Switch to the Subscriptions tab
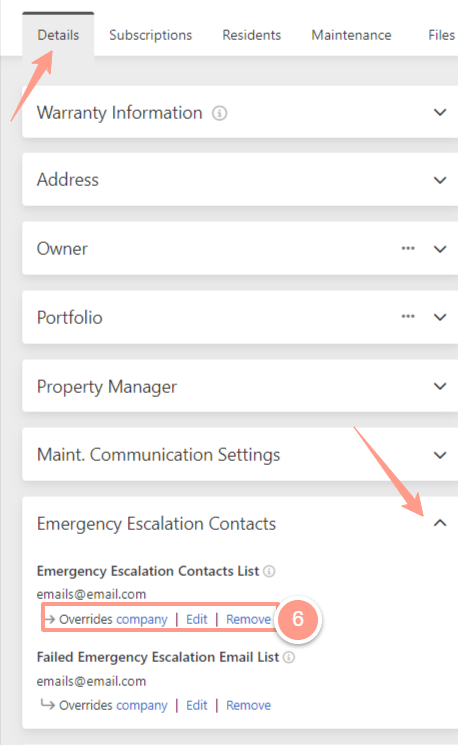 click(x=150, y=35)
